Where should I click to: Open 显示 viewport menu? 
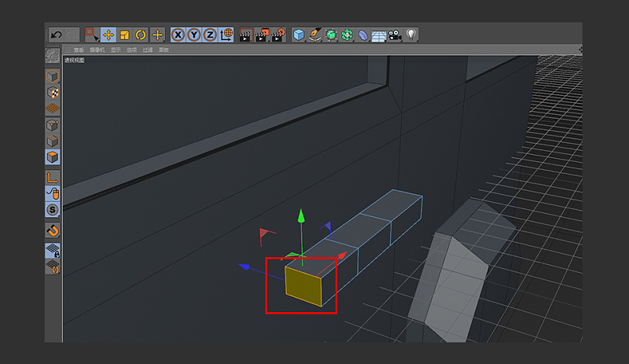116,50
